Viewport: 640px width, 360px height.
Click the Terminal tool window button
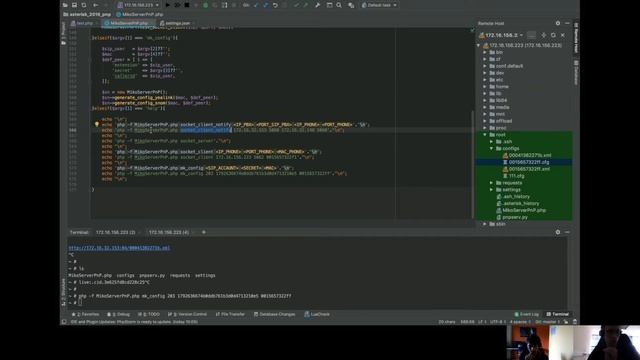click(558, 314)
